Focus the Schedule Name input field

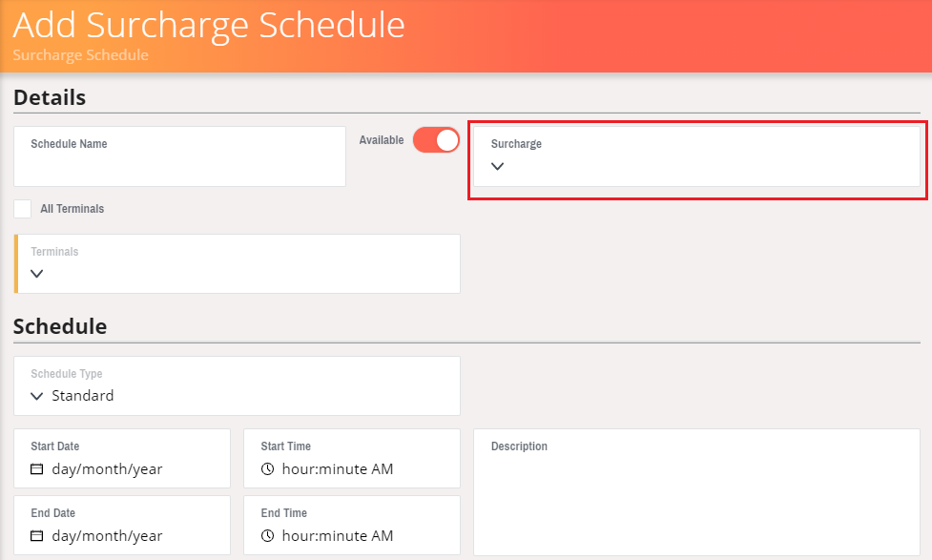pyautogui.click(x=179, y=156)
